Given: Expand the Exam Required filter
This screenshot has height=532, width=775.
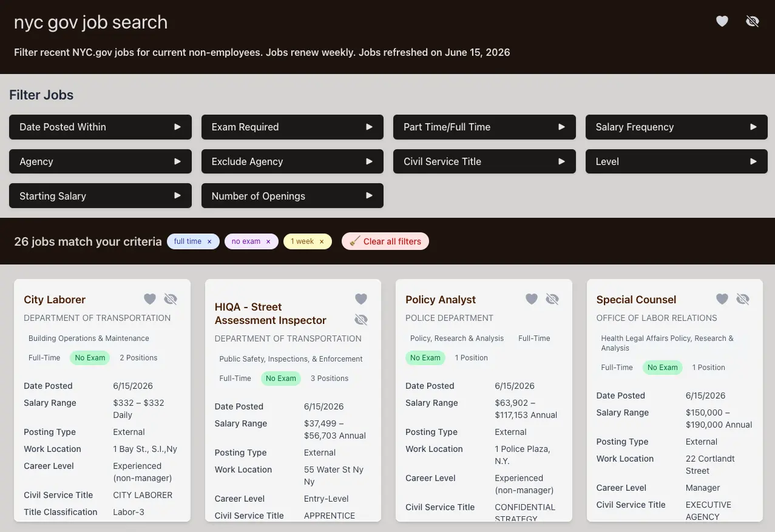Looking at the screenshot, I should 293,127.
